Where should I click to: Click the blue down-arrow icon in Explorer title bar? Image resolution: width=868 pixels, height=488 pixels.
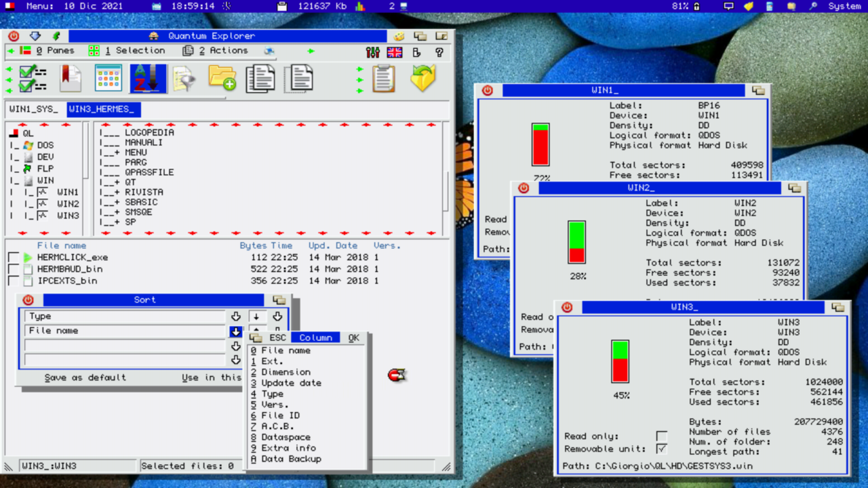[x=35, y=36]
